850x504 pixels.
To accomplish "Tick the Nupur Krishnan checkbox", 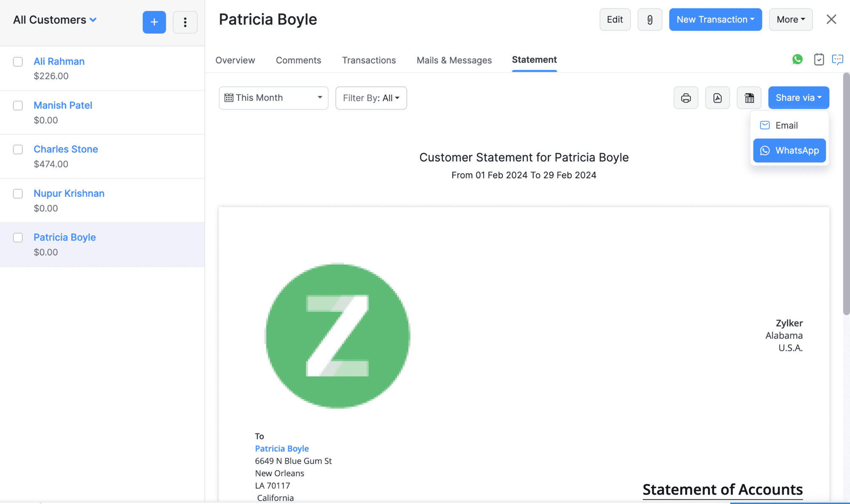I will point(18,194).
